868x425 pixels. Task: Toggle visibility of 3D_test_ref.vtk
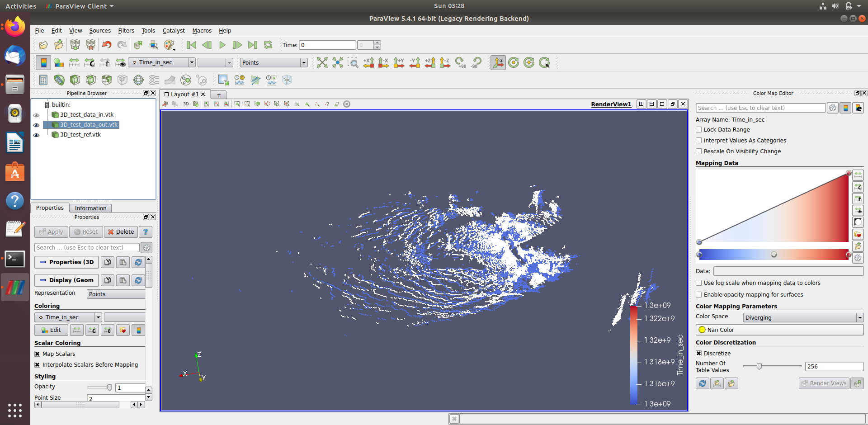tap(36, 135)
